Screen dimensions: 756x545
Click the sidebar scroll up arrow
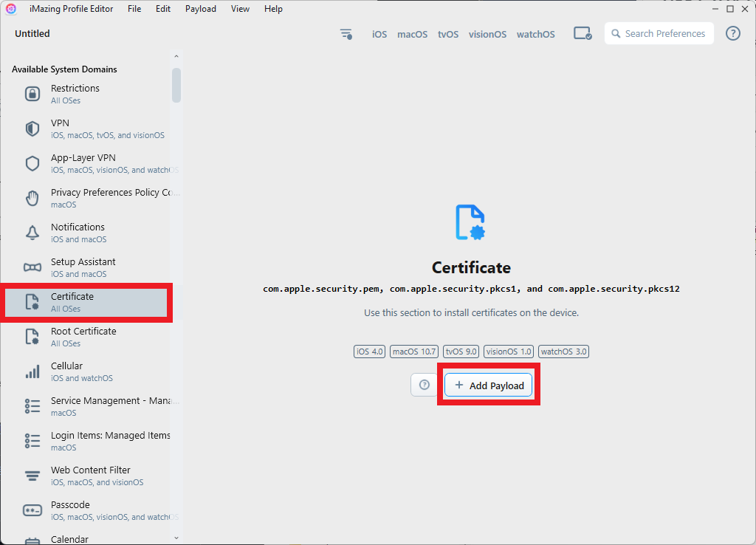click(176, 56)
